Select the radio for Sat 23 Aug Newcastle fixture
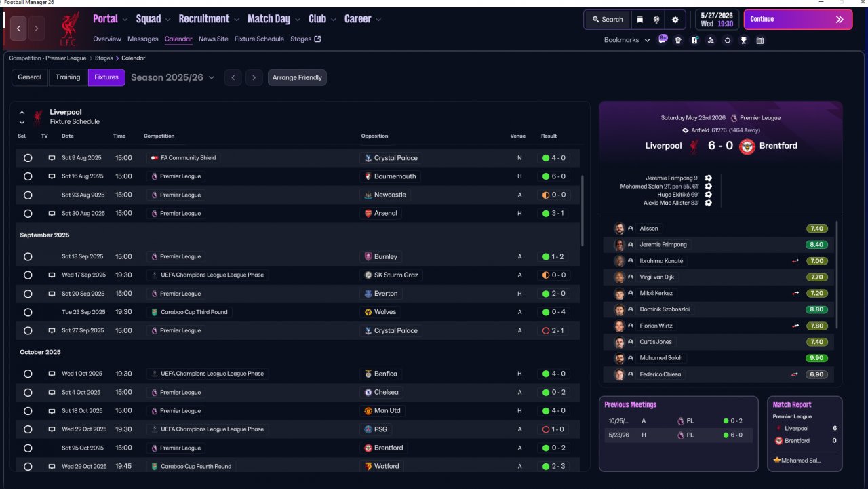The width and height of the screenshot is (868, 489). [x=28, y=195]
